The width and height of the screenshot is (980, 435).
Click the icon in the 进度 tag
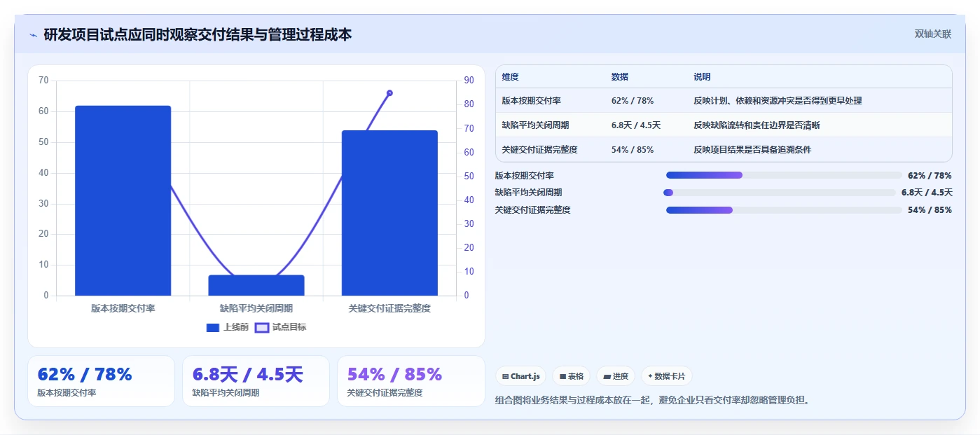[607, 376]
